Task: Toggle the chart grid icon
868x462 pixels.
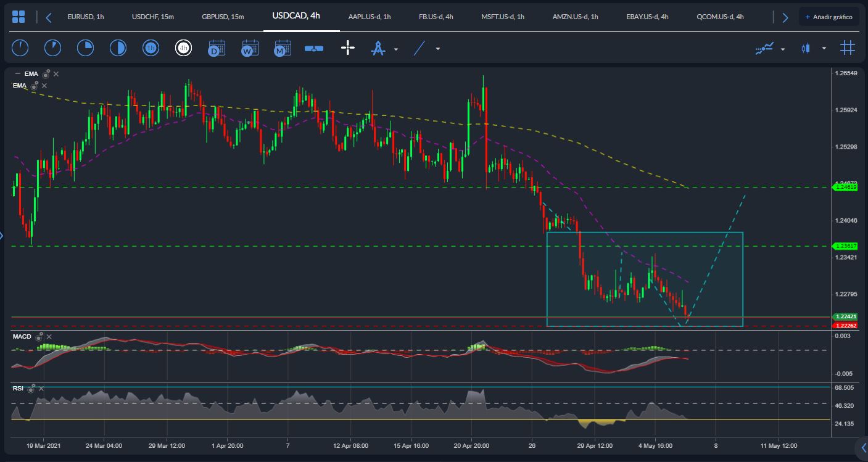Action: 847,47
